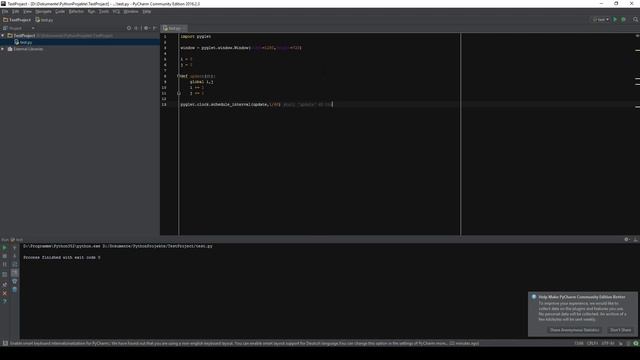Viewport: 640px width, 360px height.
Task: Open the View menu
Action: pos(27,11)
